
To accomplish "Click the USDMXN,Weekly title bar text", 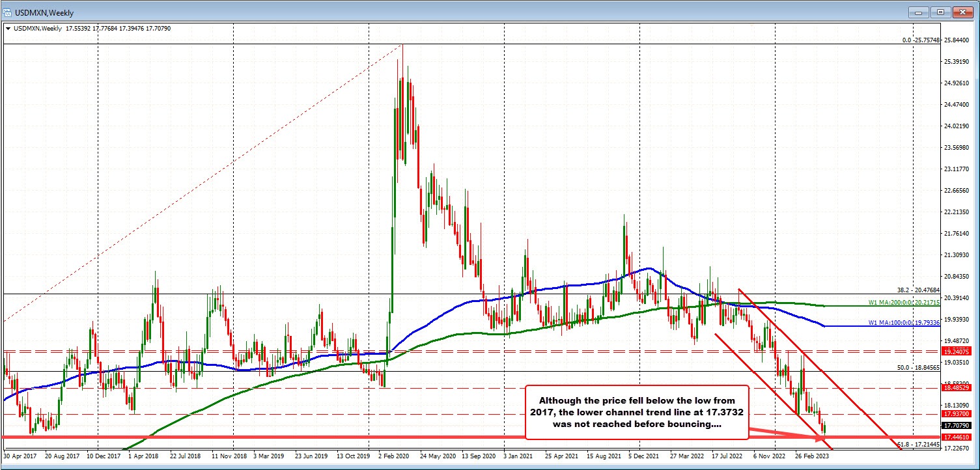I will click(44, 12).
